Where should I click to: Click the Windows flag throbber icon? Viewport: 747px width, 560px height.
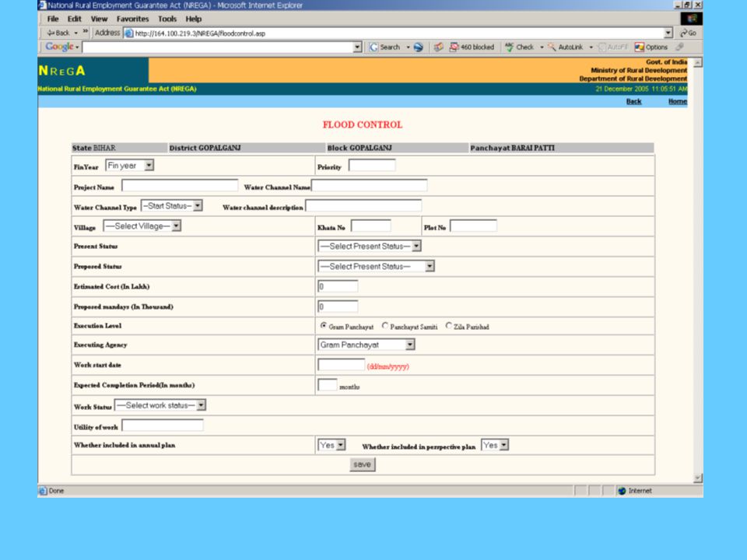tap(692, 19)
